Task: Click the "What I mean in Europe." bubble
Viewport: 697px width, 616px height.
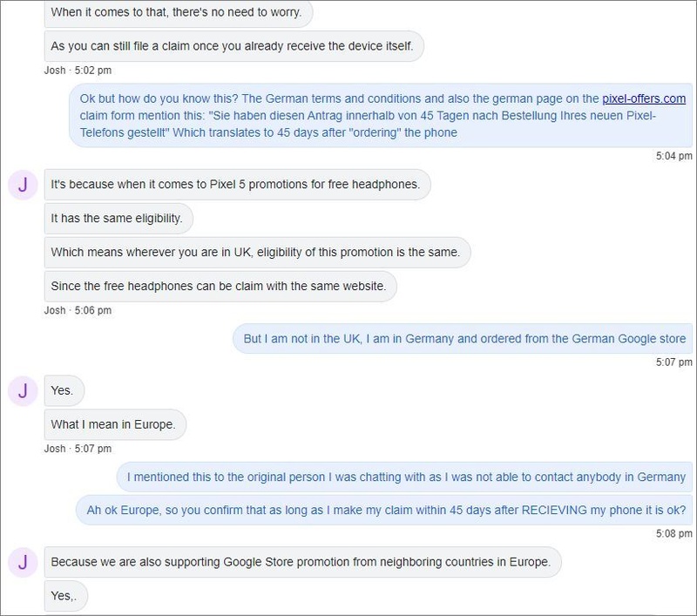Action: point(115,423)
